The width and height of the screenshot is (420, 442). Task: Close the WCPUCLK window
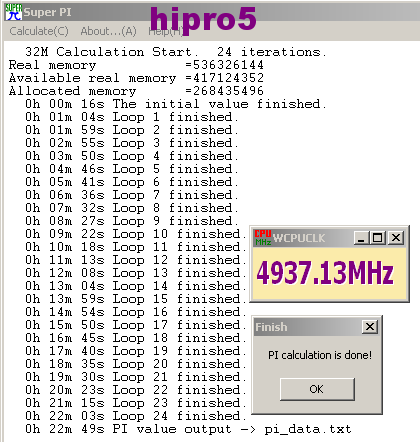point(396,238)
